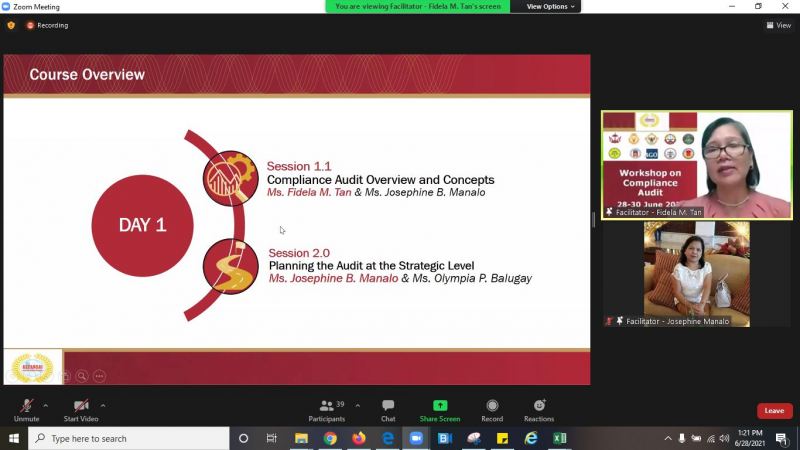Expand video options arrow beside Start Video
The image size is (800, 450).
pyautogui.click(x=103, y=406)
